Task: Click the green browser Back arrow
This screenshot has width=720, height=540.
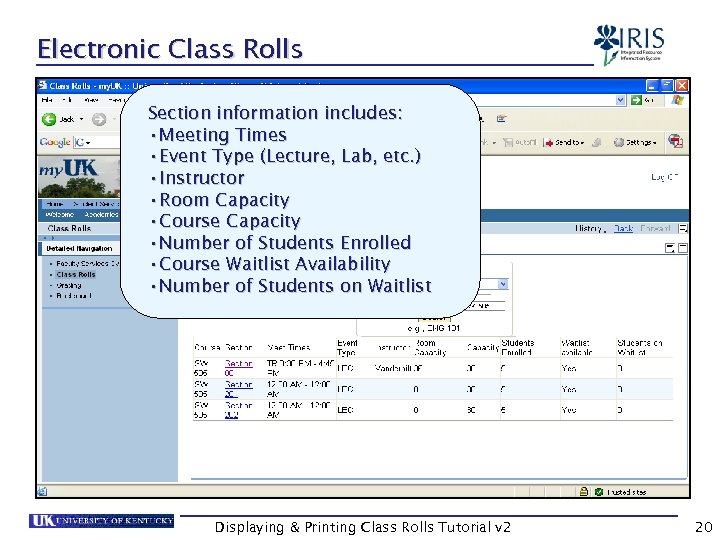Action: (x=49, y=119)
